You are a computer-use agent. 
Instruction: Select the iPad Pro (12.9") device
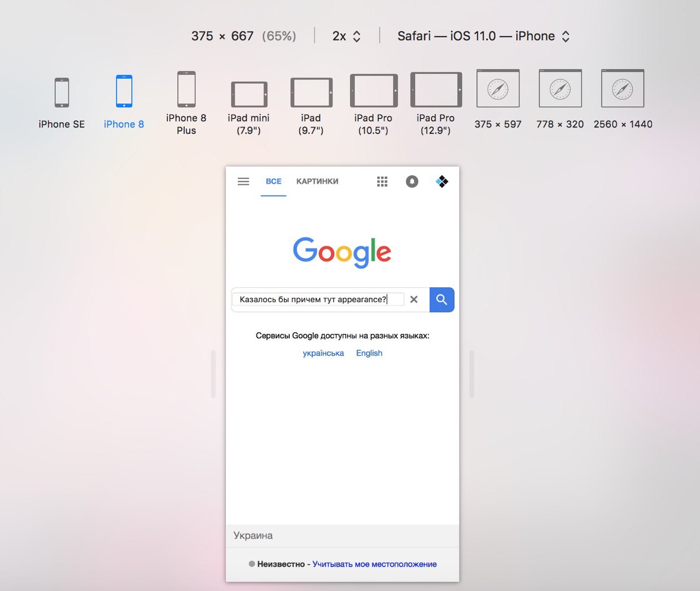pyautogui.click(x=436, y=90)
